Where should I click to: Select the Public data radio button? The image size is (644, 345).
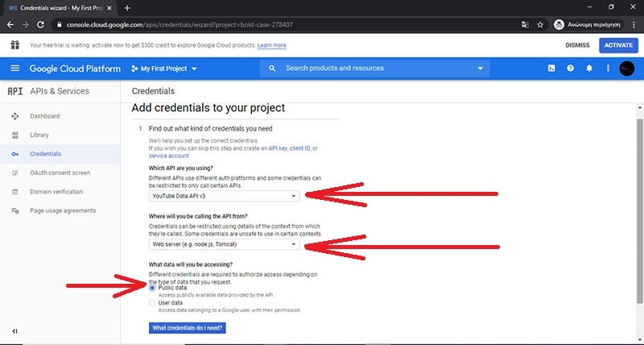pos(153,287)
